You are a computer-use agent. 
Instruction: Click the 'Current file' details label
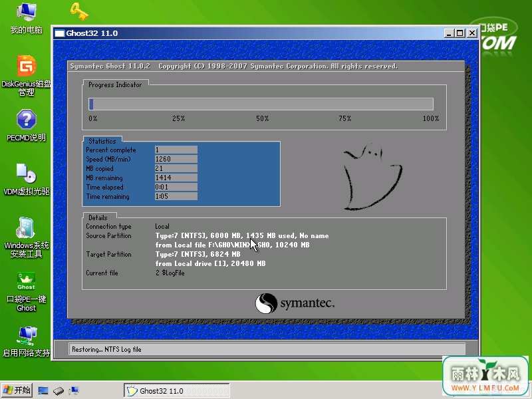click(102, 273)
